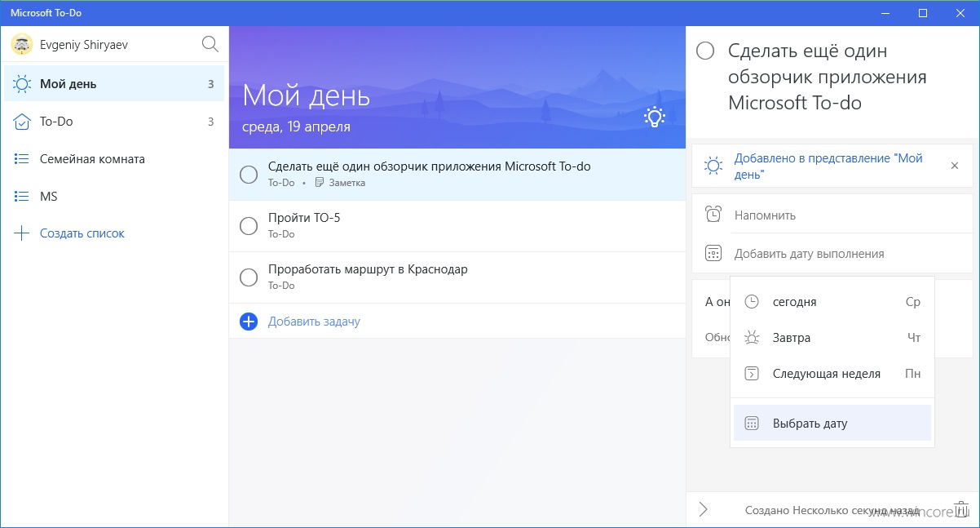The width and height of the screenshot is (980, 528).
Task: Mark the обзорчик task complete in the list
Action: [x=249, y=174]
